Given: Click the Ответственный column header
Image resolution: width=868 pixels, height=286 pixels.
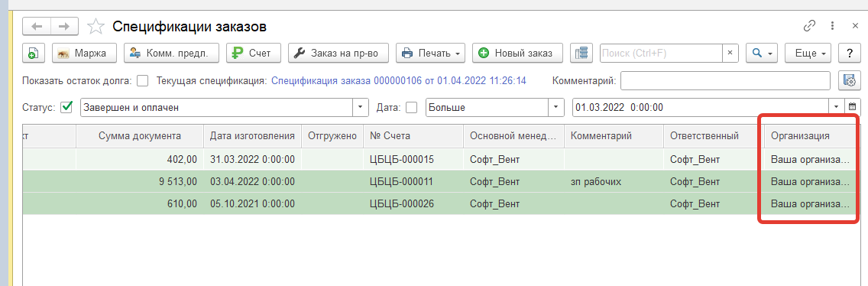Looking at the screenshot, I should (x=714, y=136).
